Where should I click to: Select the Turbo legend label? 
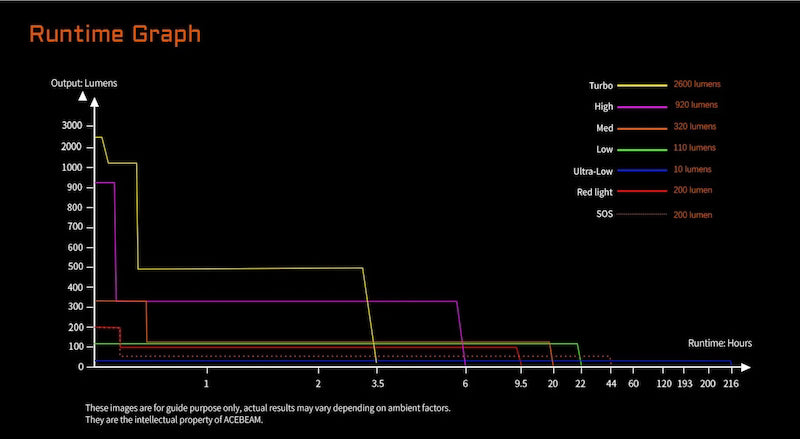600,85
